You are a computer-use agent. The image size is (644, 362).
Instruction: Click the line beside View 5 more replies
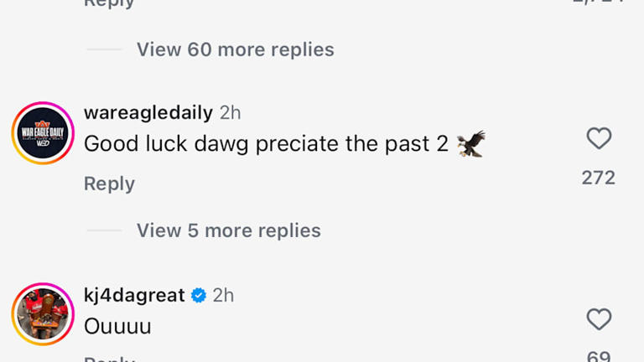coord(104,230)
